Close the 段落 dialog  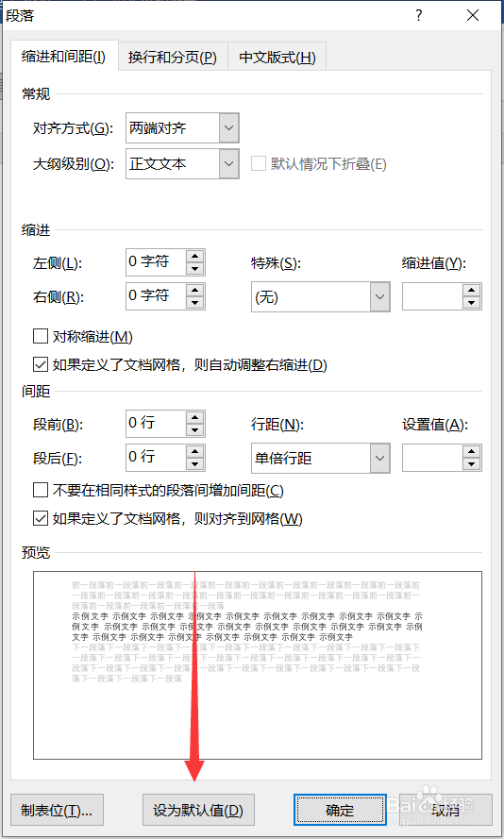coord(473,15)
